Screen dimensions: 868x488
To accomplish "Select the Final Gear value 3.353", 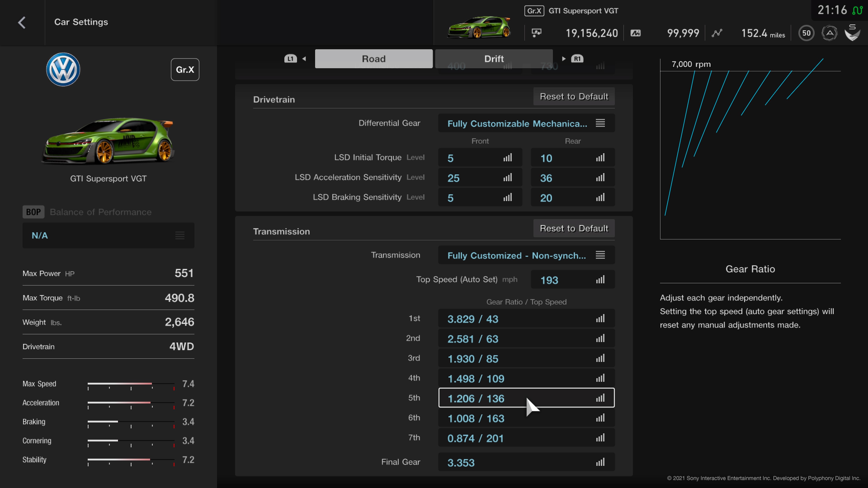I will (x=526, y=462).
